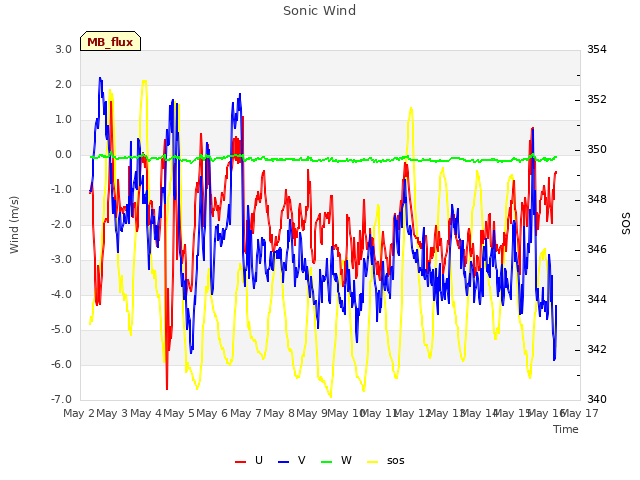Image resolution: width=640 pixels, height=480 pixels.
Task: Click the 344 right axis value
Action: click(597, 300)
